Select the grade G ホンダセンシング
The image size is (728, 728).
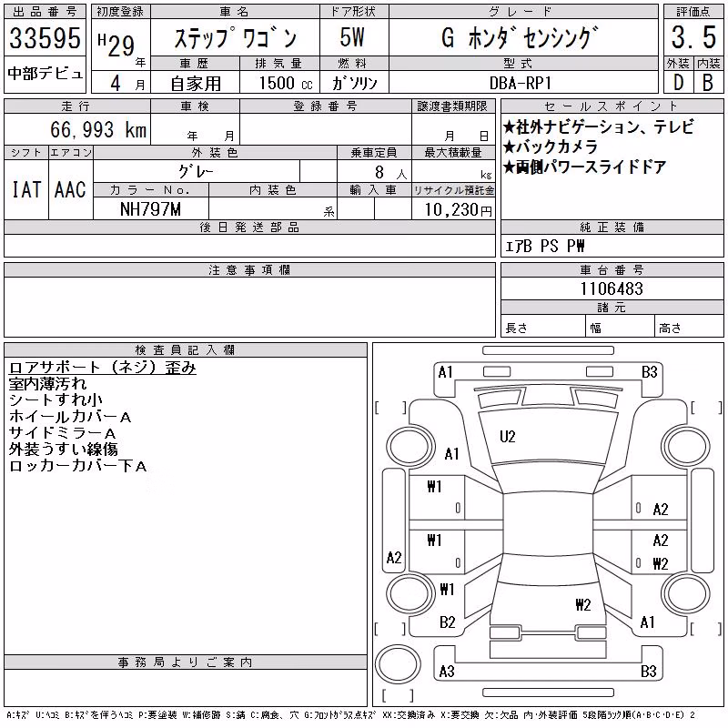[519, 37]
